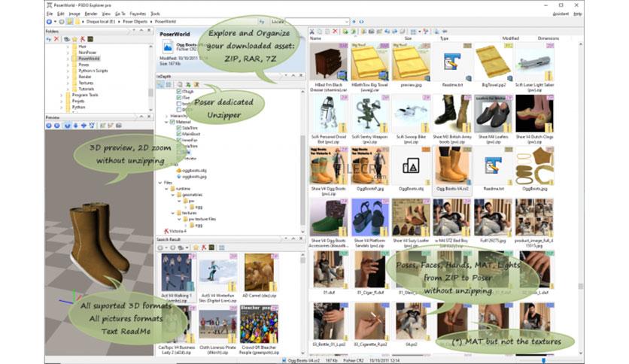Click the green new-folder icon in files toolbar
The height and width of the screenshot is (364, 629).
click(345, 32)
